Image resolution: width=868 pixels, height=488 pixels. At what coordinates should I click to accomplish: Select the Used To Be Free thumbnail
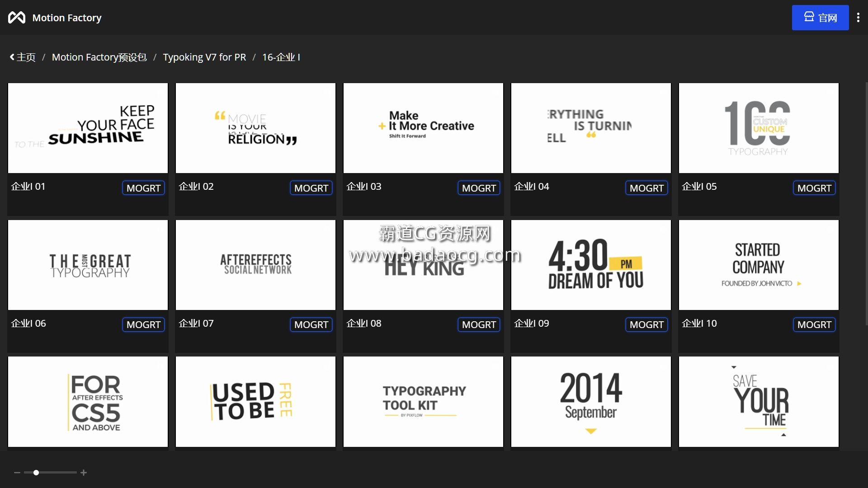255,402
